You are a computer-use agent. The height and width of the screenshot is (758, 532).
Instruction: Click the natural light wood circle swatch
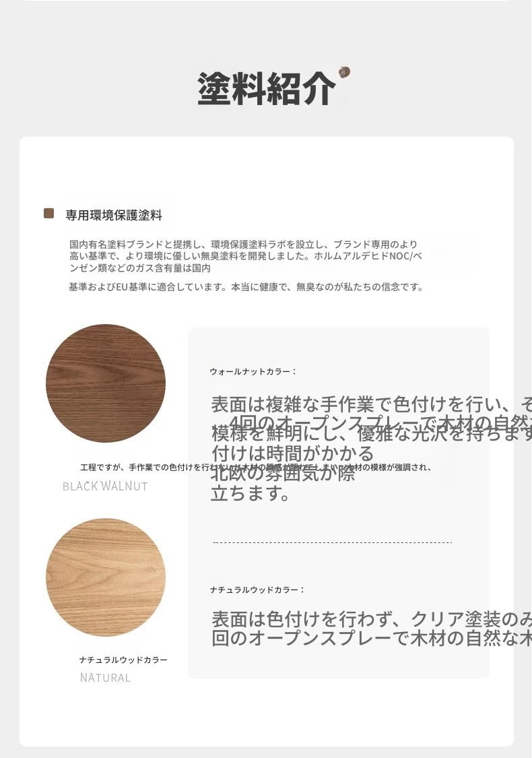coord(106,577)
